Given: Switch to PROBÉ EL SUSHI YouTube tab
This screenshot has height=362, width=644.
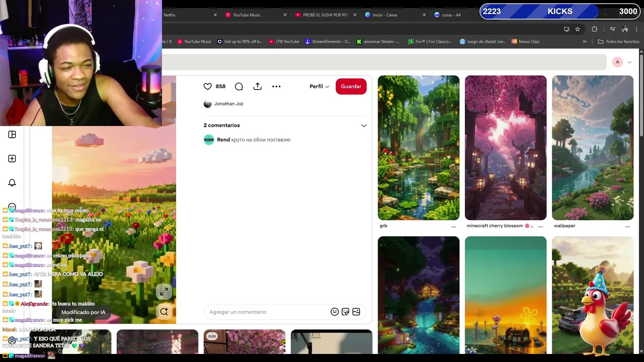Looking at the screenshot, I should pos(322,15).
